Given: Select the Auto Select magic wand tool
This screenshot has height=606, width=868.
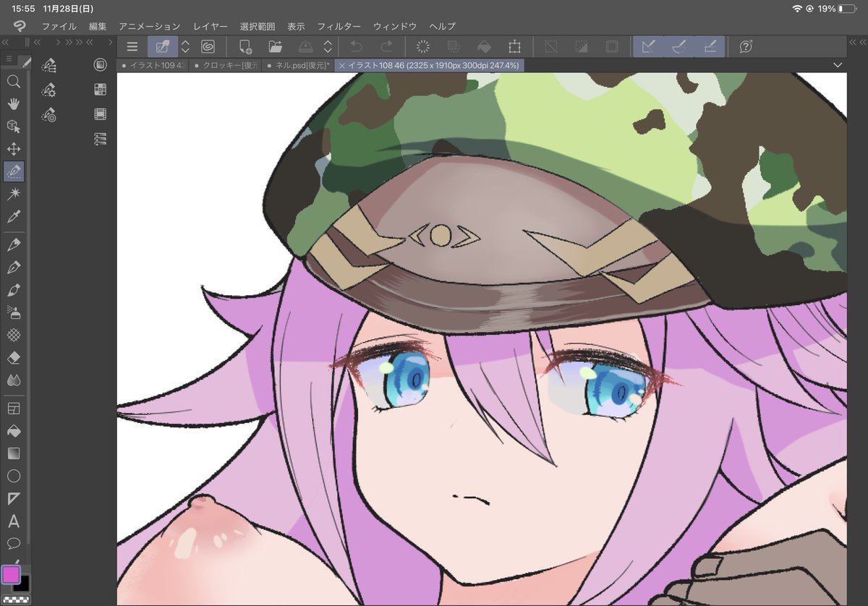Looking at the screenshot, I should [14, 194].
